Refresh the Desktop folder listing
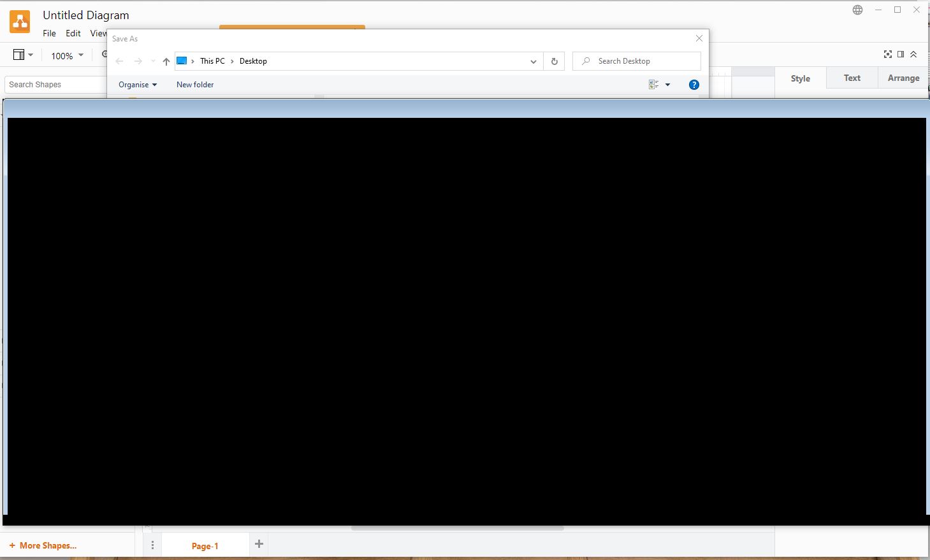The height and width of the screenshot is (560, 930). tap(554, 61)
